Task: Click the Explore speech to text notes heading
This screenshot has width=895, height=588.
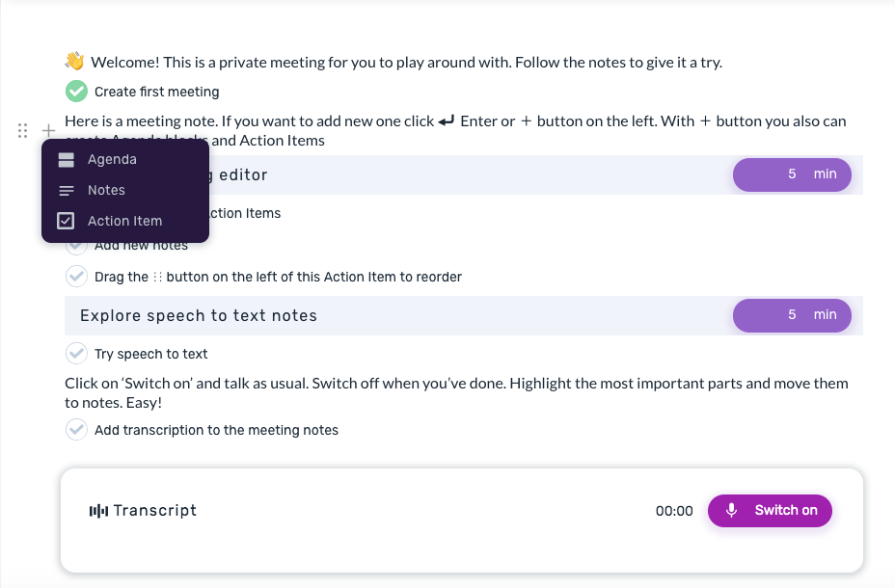Action: [199, 316]
